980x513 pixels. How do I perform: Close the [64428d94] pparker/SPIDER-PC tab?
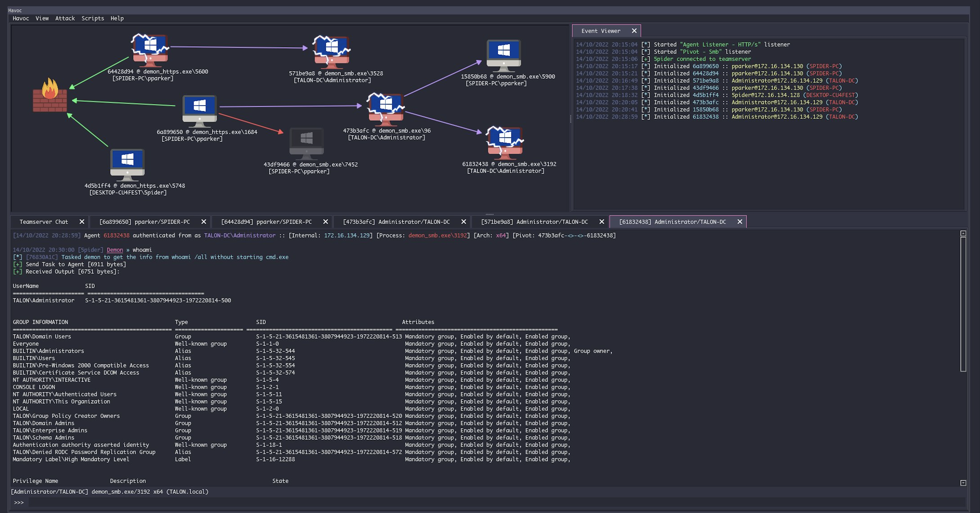tap(326, 221)
